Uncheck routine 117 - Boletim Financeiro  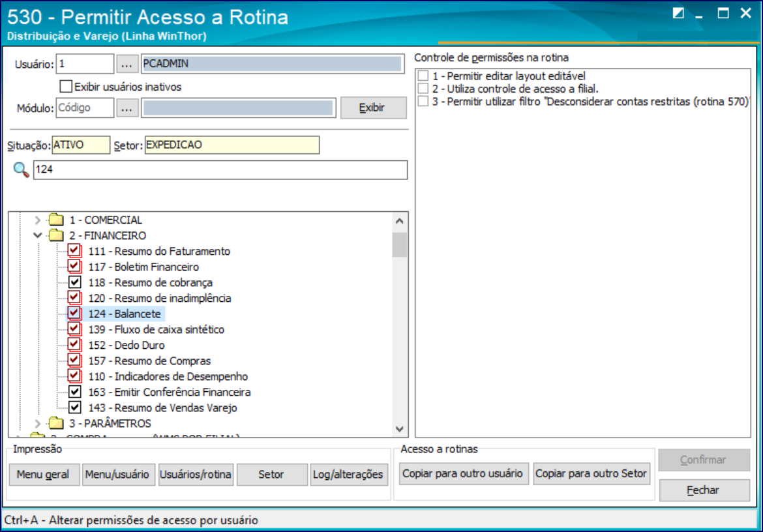click(74, 267)
